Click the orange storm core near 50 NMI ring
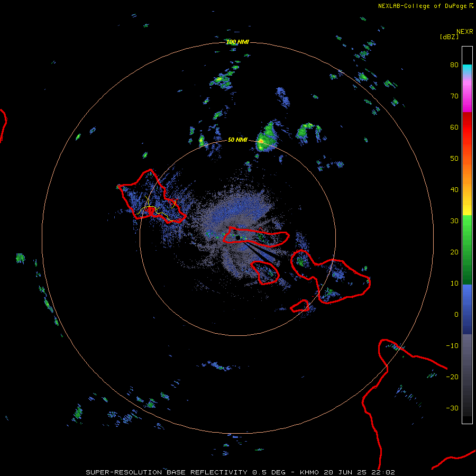476x476 pixels. click(x=260, y=141)
